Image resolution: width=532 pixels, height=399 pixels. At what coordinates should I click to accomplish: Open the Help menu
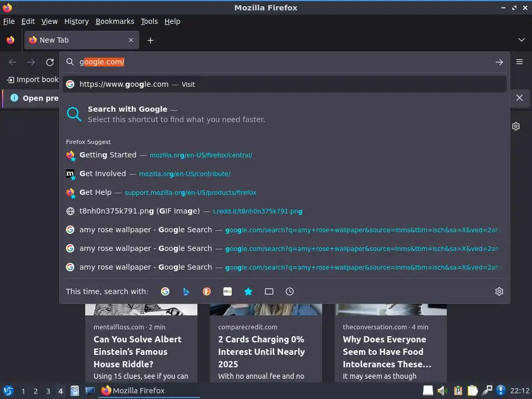(172, 21)
